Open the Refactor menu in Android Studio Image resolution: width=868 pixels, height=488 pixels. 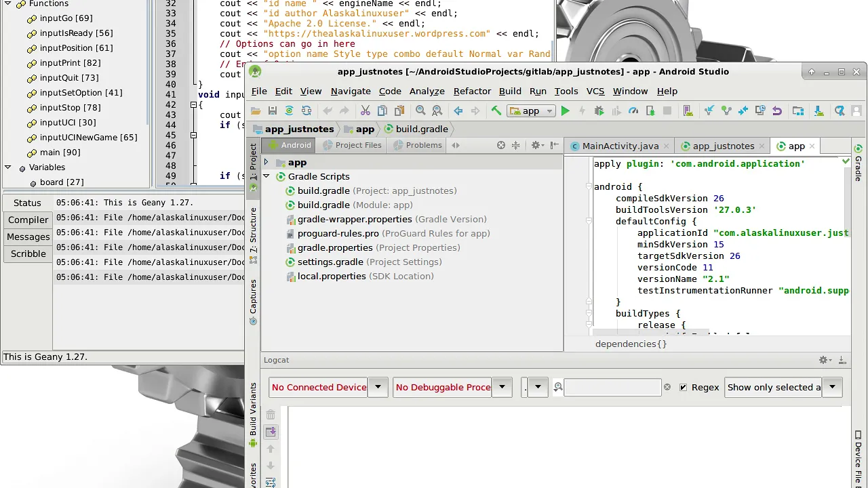coord(472,91)
